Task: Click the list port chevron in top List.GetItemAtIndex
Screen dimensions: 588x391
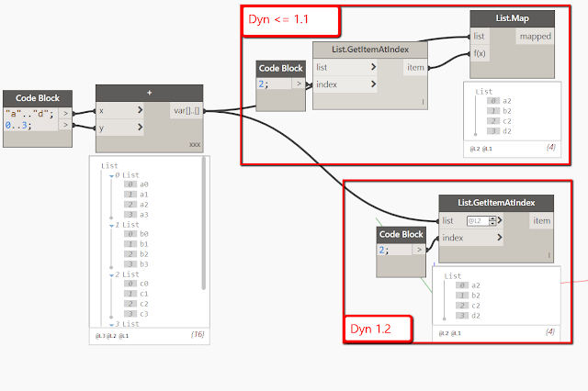Action: click(374, 67)
